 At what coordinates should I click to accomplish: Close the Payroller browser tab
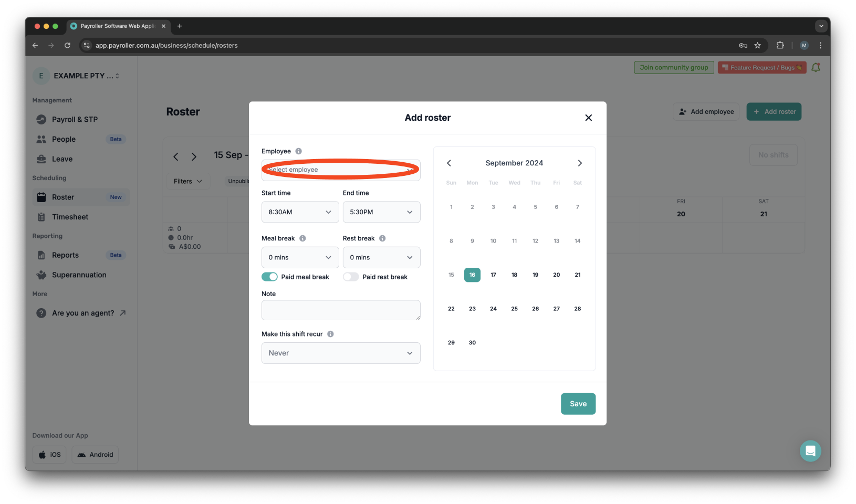tap(163, 26)
